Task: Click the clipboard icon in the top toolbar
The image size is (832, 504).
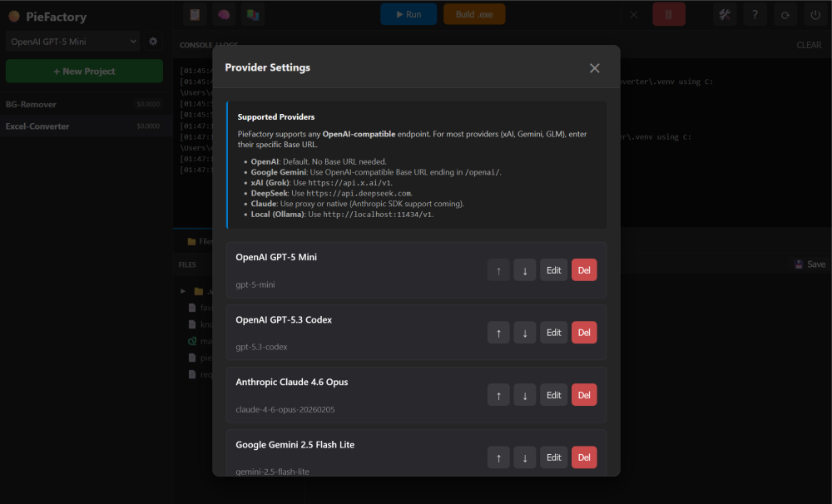Action: click(x=195, y=14)
